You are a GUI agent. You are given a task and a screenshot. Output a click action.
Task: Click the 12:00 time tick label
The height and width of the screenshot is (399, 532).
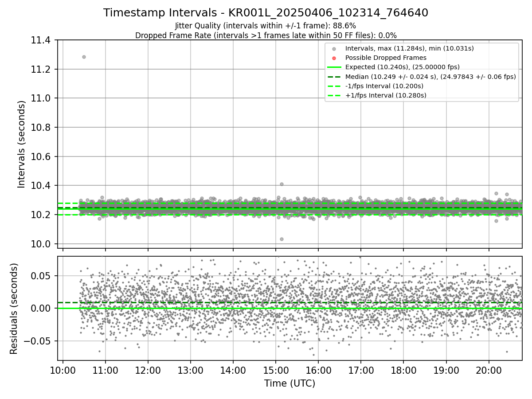[x=148, y=370]
